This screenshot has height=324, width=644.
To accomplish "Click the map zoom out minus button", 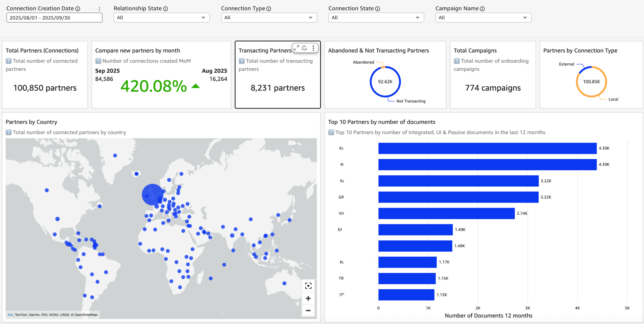I will tap(308, 310).
